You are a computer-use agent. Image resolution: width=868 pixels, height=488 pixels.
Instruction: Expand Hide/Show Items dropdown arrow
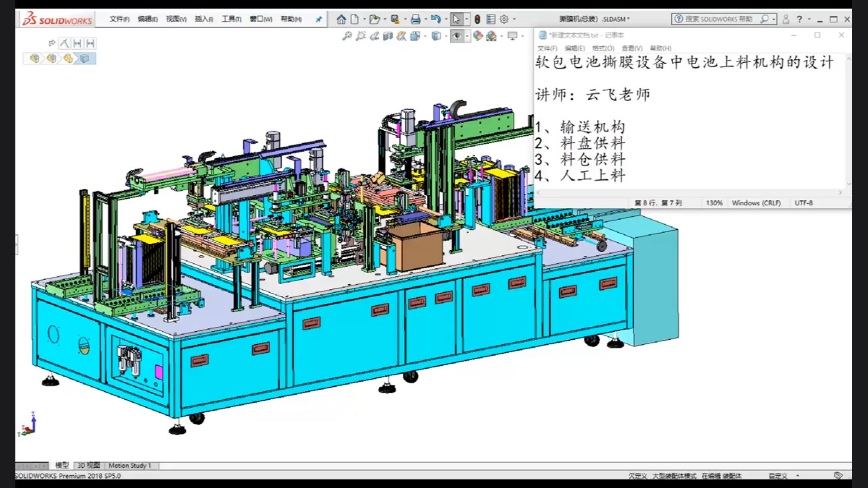click(467, 36)
